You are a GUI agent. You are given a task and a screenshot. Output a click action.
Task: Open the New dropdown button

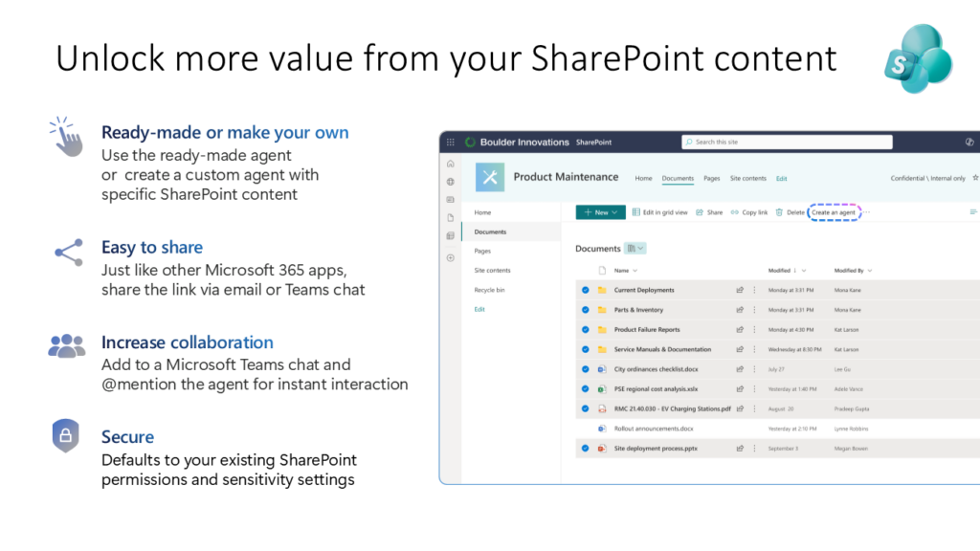600,212
